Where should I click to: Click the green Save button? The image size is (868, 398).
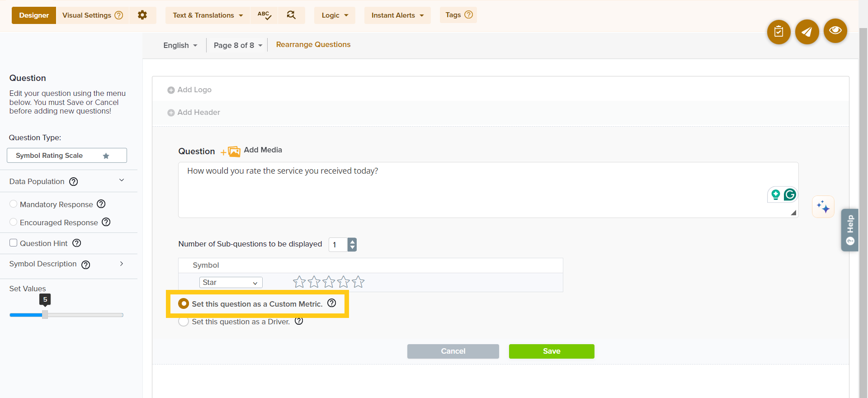tap(551, 351)
